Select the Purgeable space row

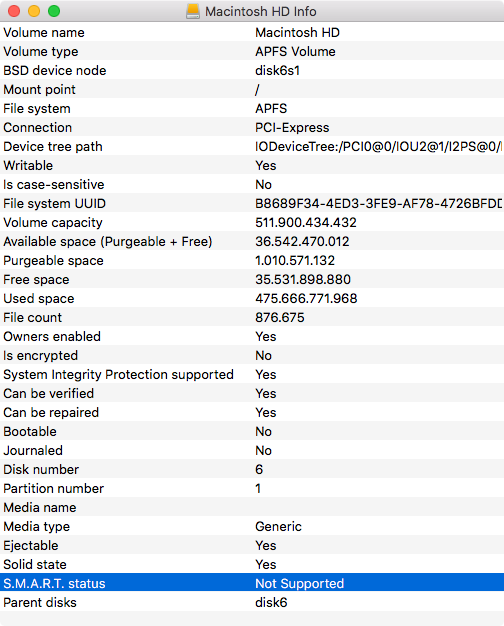tap(252, 260)
